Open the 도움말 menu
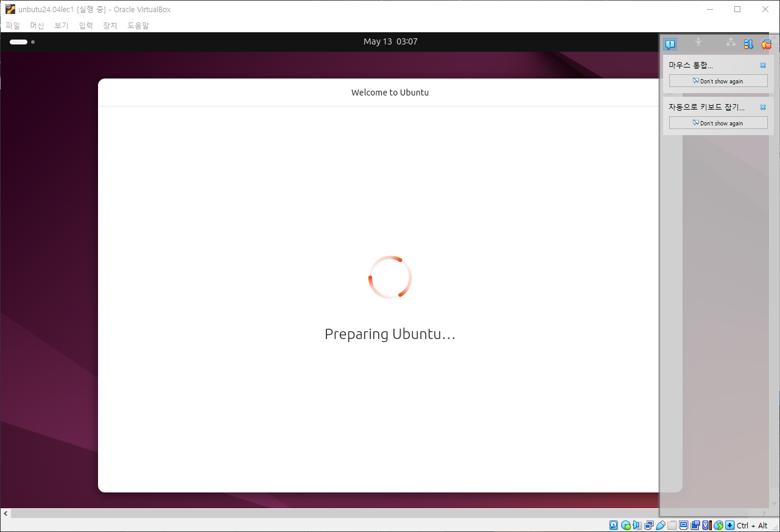The height and width of the screenshot is (532, 780). tap(138, 26)
